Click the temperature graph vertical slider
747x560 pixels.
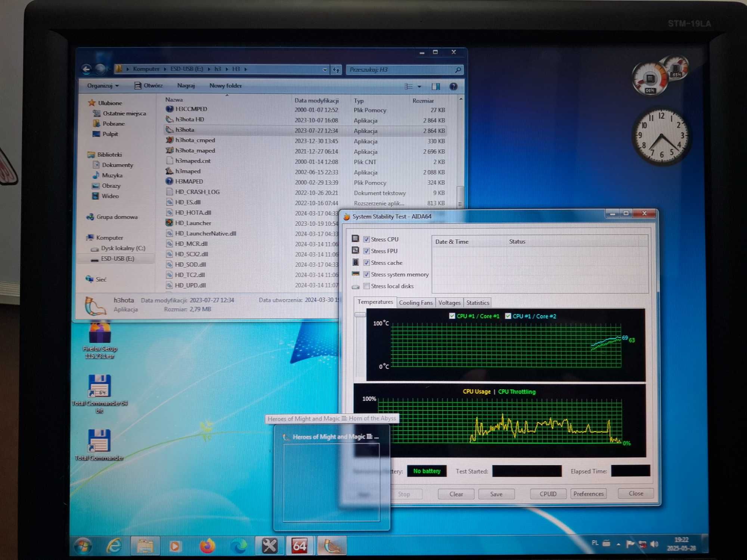pyautogui.click(x=360, y=314)
